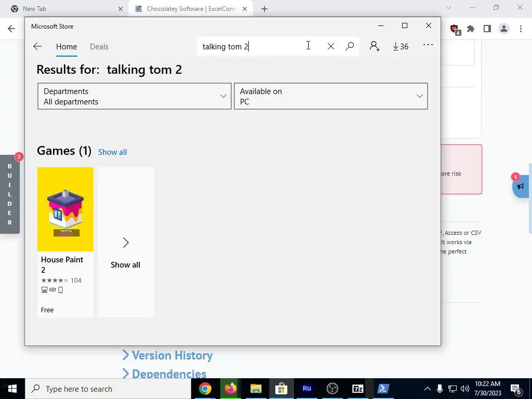The height and width of the screenshot is (399, 532).
Task: Open Chrome's three-dot menu
Action: [521, 29]
